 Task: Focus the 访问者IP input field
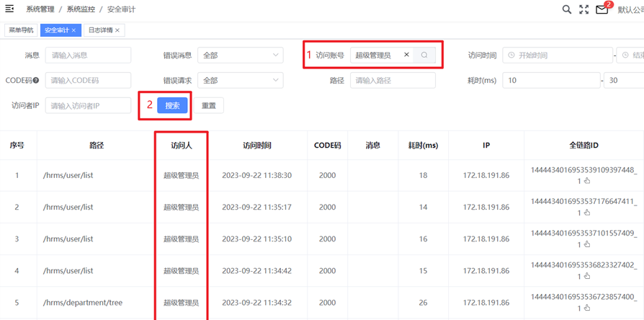pos(89,105)
